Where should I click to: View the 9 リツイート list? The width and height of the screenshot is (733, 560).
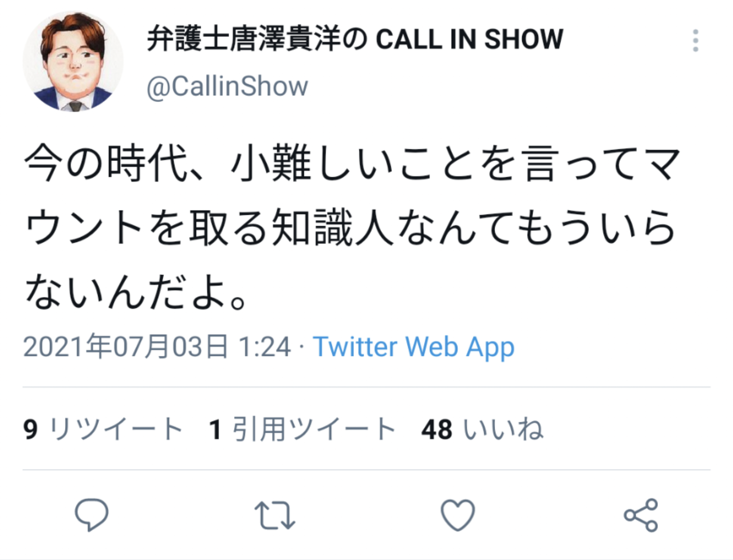click(103, 429)
